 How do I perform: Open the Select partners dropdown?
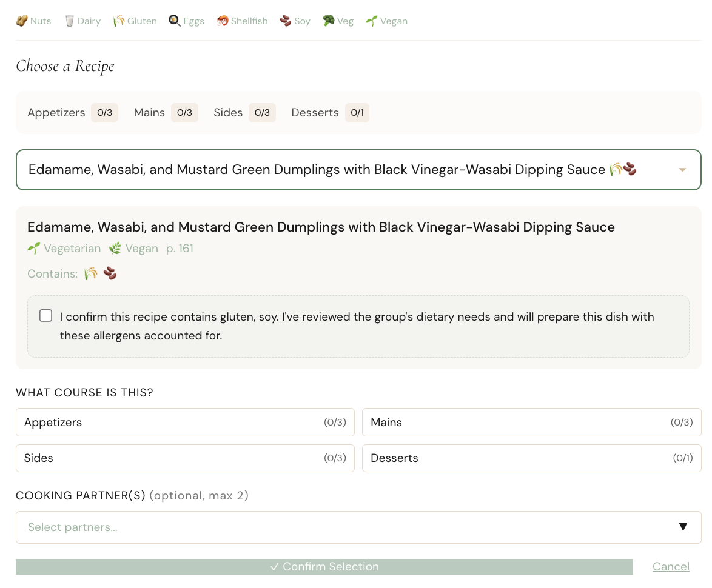358,527
